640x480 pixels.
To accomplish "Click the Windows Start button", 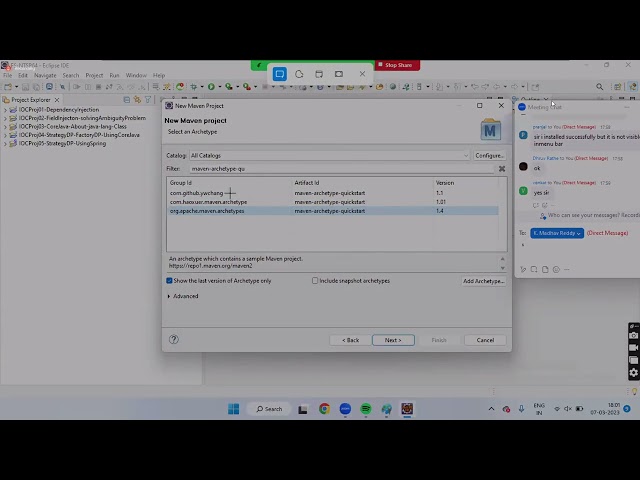I will (233, 409).
